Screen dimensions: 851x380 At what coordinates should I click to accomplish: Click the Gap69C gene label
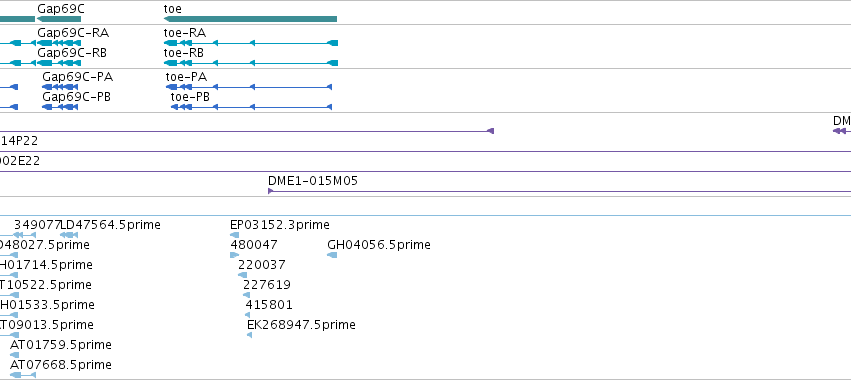(61, 9)
